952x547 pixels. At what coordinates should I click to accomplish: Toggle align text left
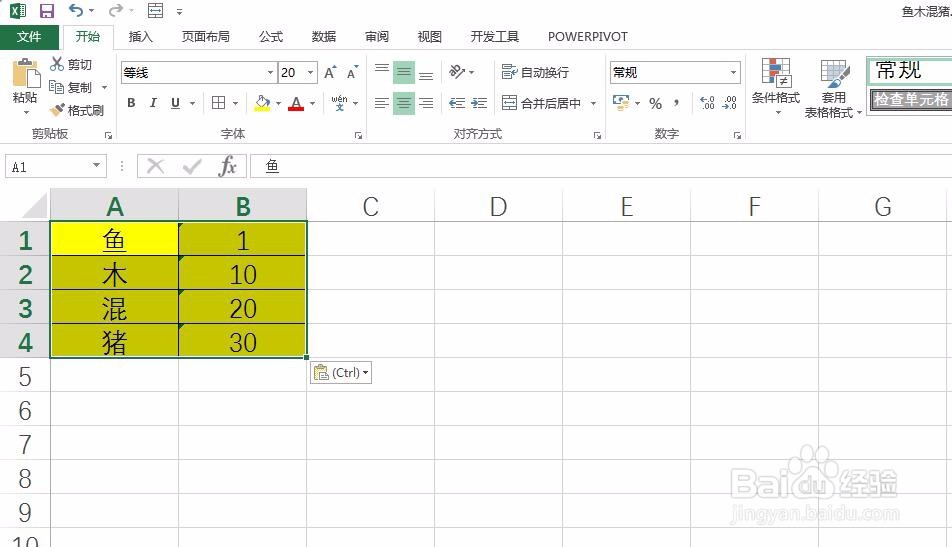(x=381, y=103)
